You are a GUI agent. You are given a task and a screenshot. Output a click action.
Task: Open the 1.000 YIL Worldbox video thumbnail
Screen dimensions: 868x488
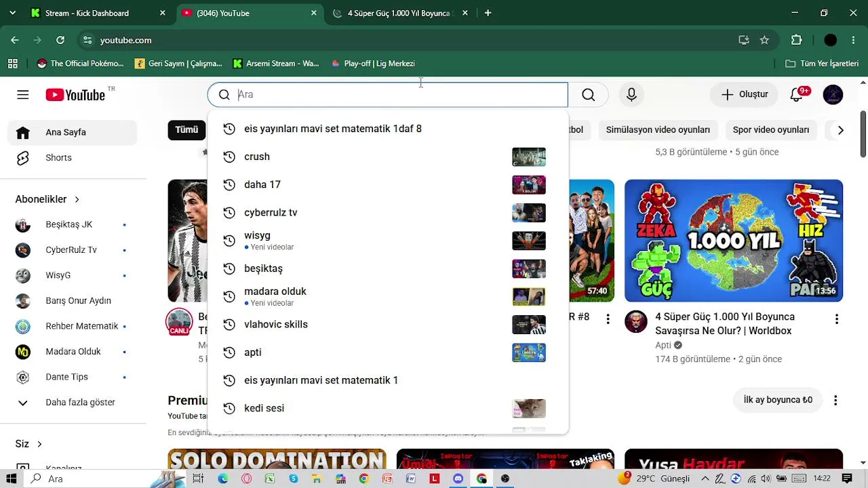[734, 241]
